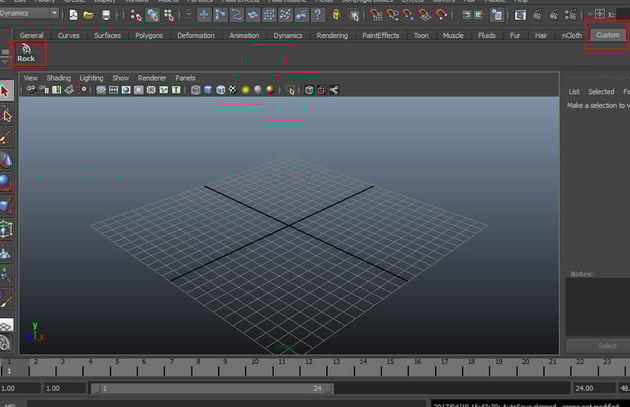The height and width of the screenshot is (407, 630).
Task: Click the open scene folder icon
Action: [89, 15]
